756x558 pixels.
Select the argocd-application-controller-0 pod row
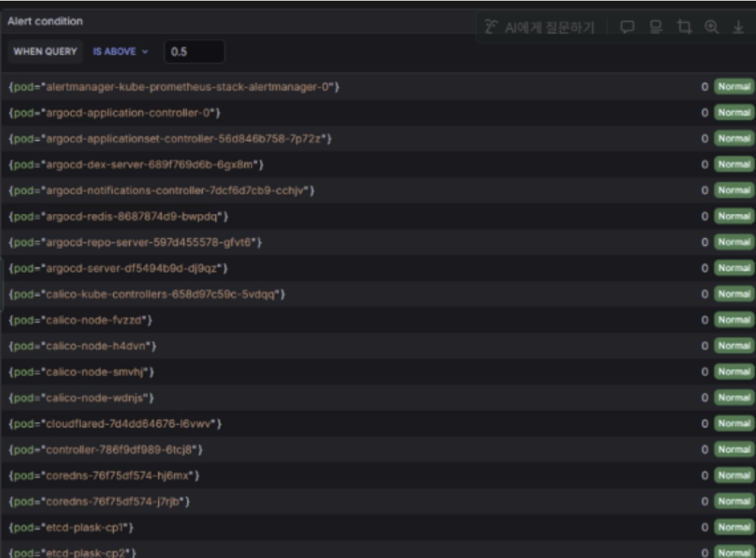(x=115, y=112)
